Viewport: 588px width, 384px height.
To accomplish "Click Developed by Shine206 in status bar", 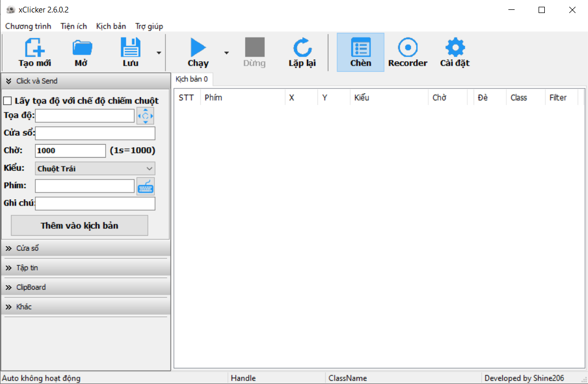I will (x=524, y=378).
